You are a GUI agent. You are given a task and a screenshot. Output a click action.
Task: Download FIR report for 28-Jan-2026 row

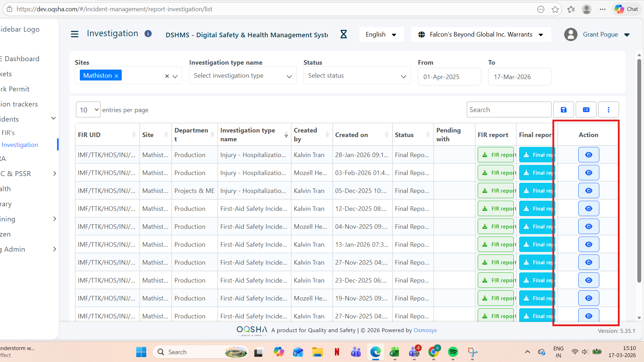[x=496, y=155]
